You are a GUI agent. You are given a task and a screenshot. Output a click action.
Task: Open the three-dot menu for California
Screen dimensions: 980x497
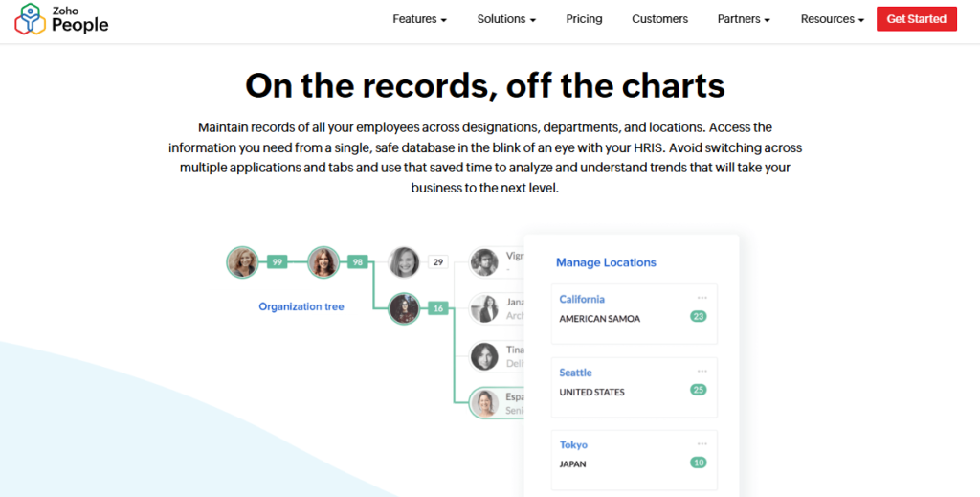coord(702,298)
